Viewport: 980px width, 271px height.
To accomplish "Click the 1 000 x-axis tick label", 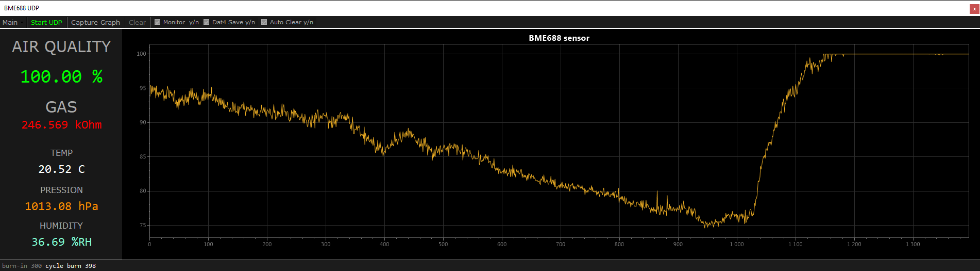I will tap(737, 244).
